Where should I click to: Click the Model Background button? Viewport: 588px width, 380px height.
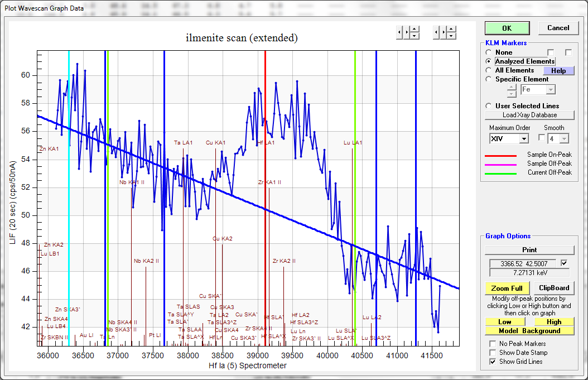tap(529, 331)
